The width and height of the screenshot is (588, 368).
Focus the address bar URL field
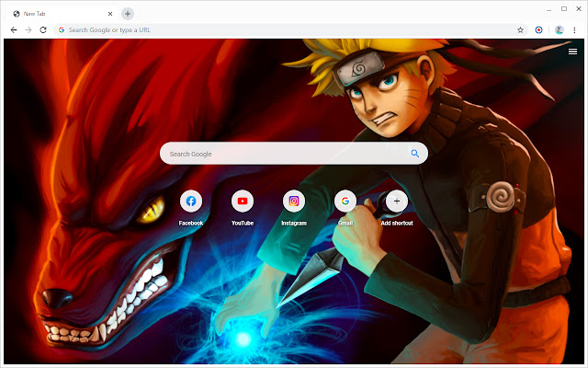(x=290, y=30)
